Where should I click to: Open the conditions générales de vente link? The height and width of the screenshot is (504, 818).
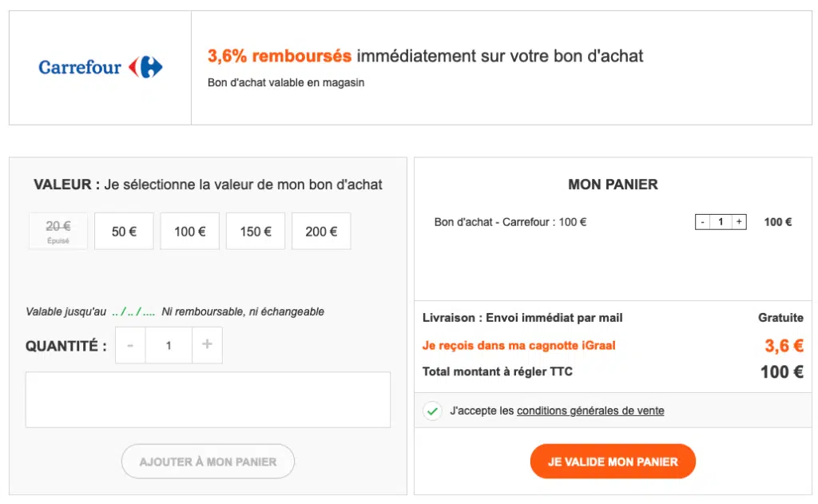(x=590, y=411)
